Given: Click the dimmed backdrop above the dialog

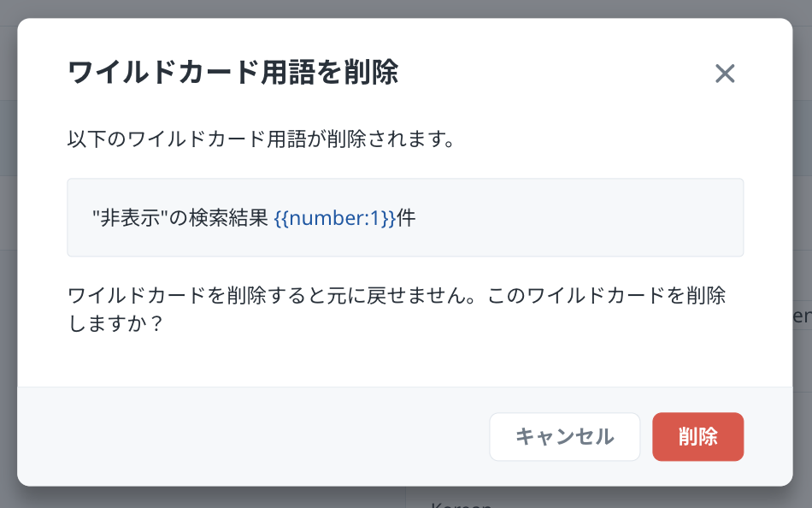Looking at the screenshot, I should [x=405, y=9].
